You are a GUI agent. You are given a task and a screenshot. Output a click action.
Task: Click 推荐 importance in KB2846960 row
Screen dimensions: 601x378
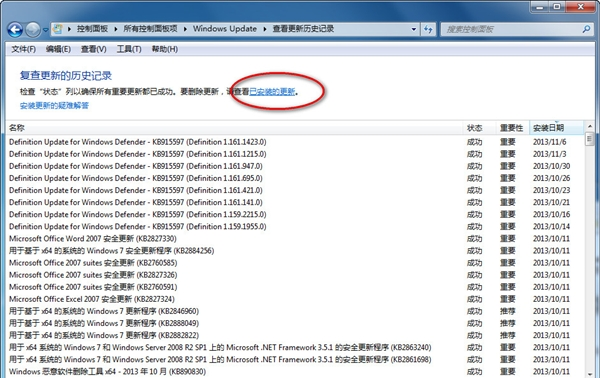[507, 311]
